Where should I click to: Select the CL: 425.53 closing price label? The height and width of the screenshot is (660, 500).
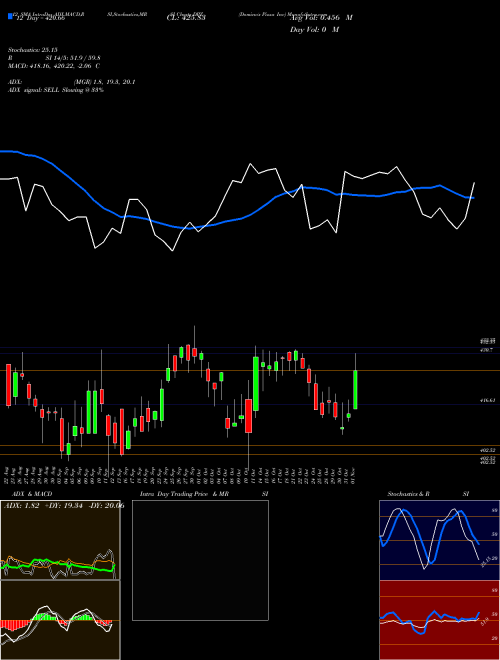coord(186,18)
